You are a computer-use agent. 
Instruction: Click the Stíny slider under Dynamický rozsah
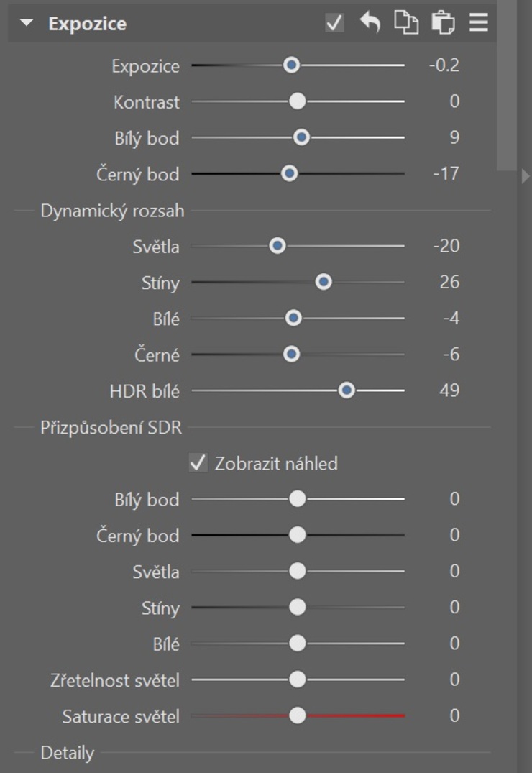pos(324,283)
